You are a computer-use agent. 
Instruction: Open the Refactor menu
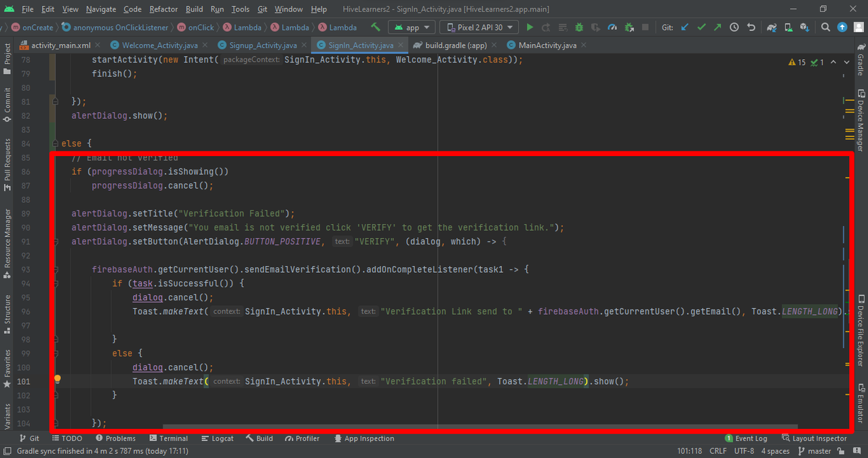coord(163,9)
